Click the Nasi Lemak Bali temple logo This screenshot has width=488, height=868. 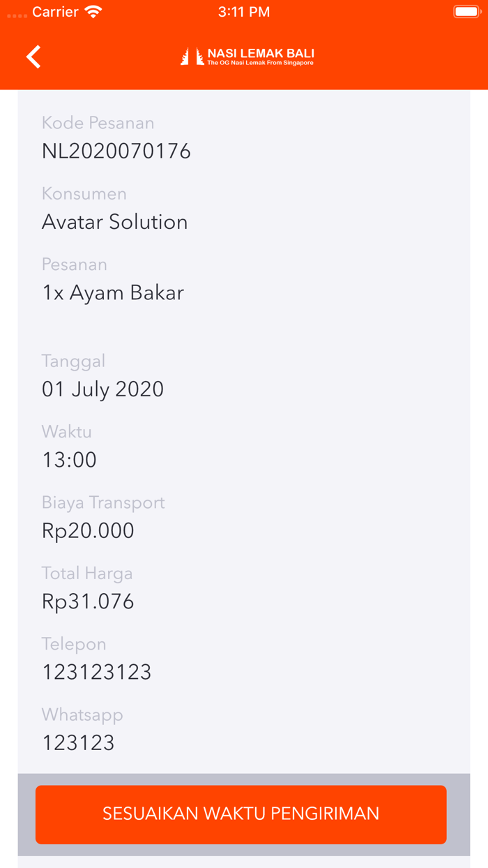192,56
